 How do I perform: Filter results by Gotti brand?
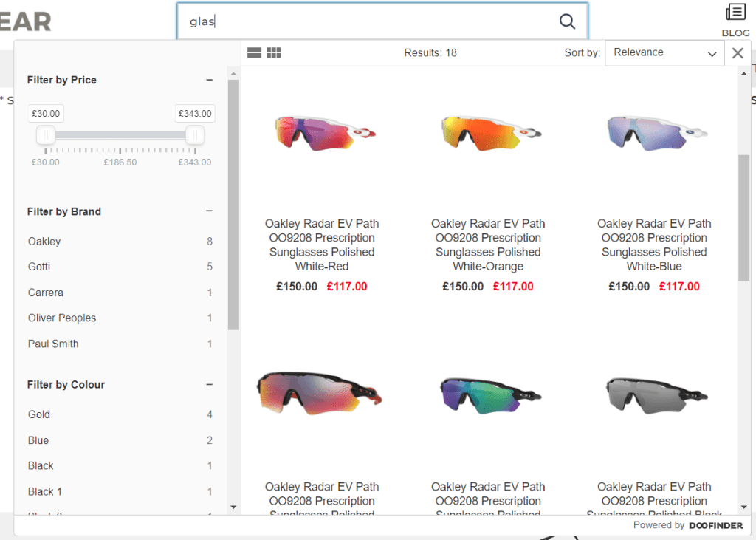(x=39, y=267)
